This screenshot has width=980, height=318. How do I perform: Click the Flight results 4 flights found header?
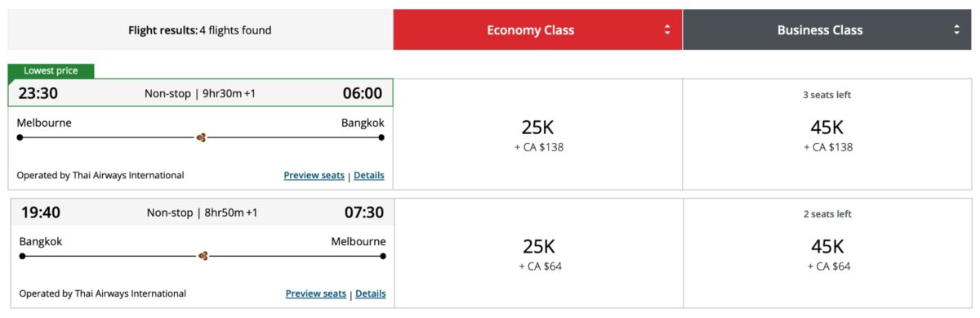coord(200,30)
